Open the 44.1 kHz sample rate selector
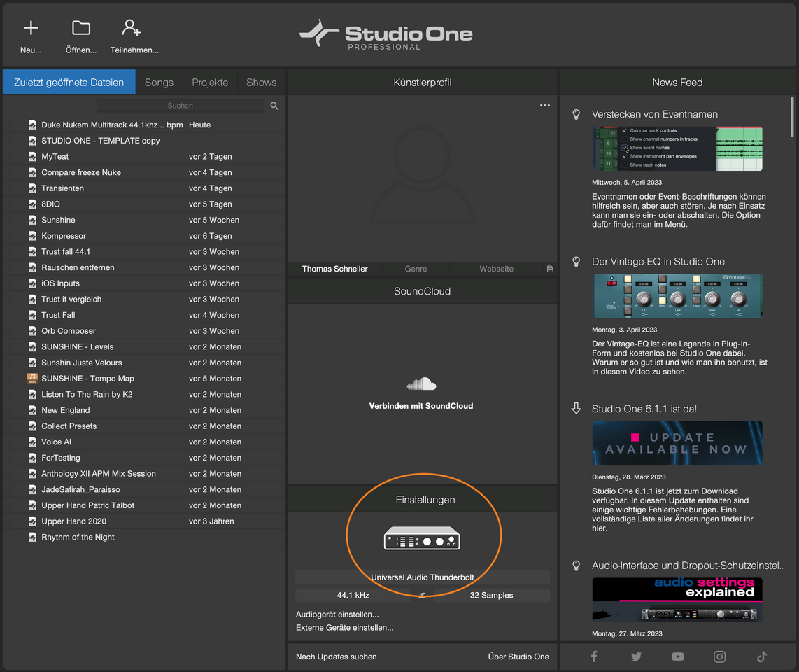 353,595
